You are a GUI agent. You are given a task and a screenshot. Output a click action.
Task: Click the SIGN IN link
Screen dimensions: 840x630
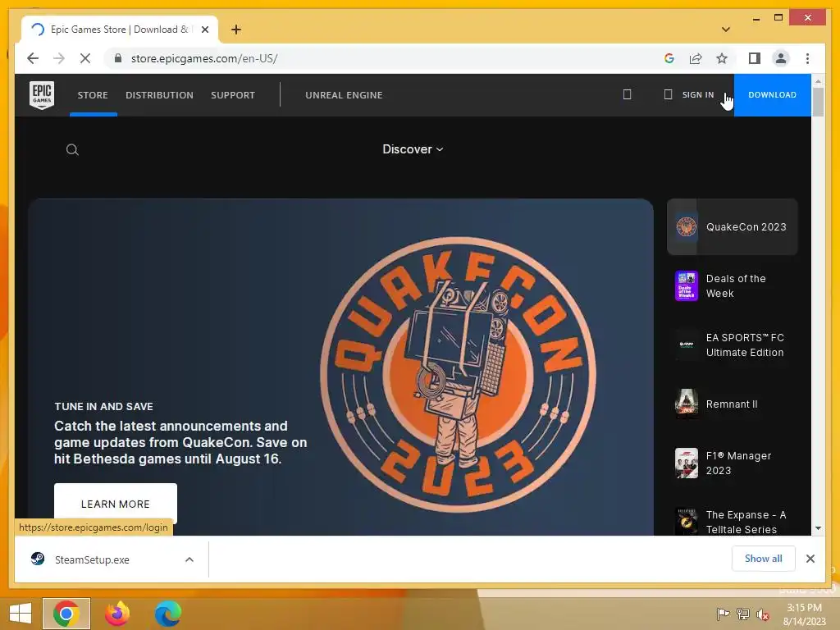click(697, 95)
